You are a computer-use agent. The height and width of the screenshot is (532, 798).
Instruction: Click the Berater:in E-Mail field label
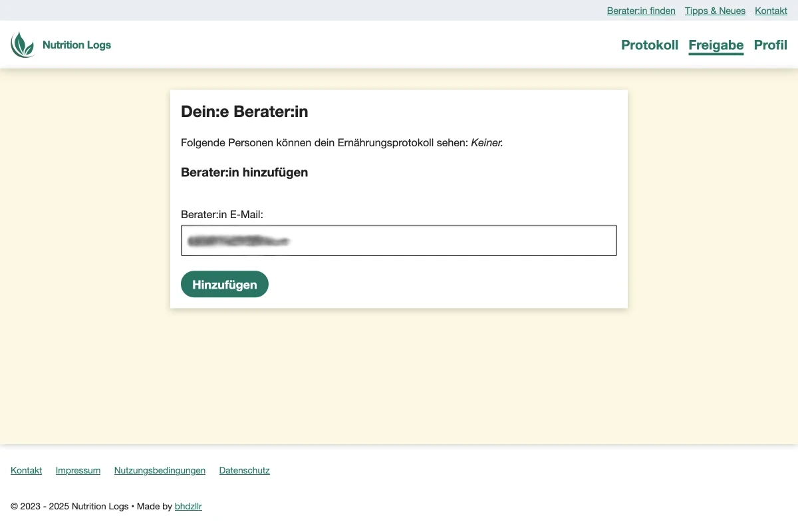tap(222, 214)
